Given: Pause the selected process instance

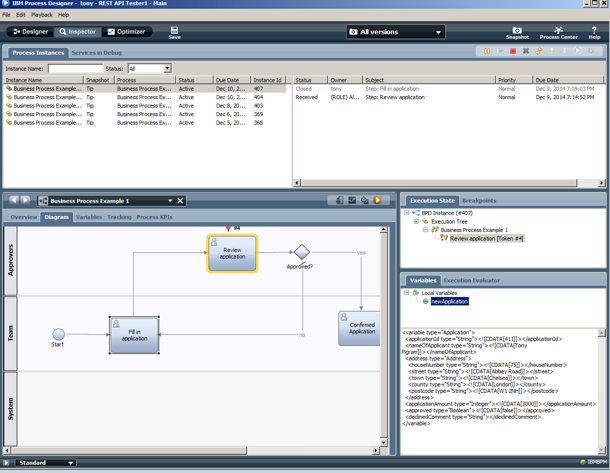Looking at the screenshot, I should pos(487,51).
